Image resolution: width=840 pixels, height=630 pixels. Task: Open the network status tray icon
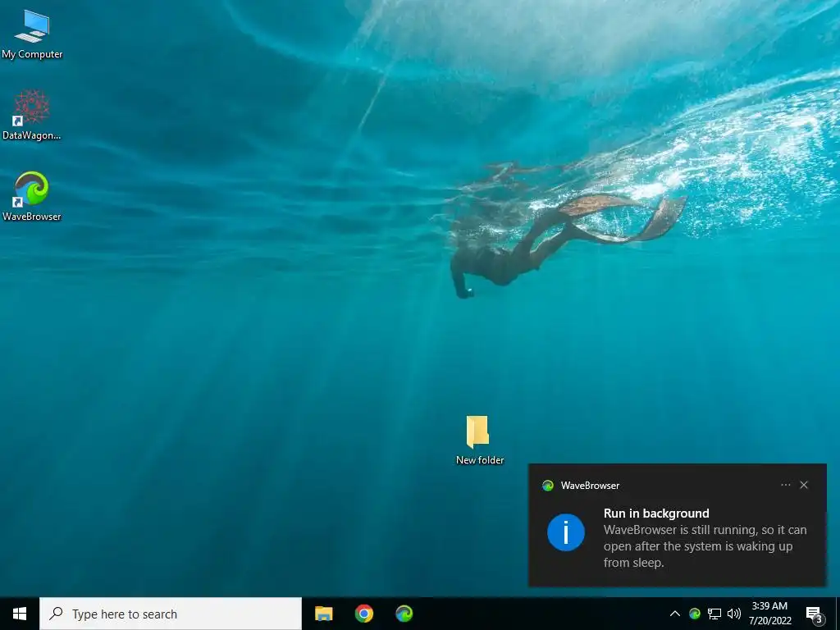point(714,614)
